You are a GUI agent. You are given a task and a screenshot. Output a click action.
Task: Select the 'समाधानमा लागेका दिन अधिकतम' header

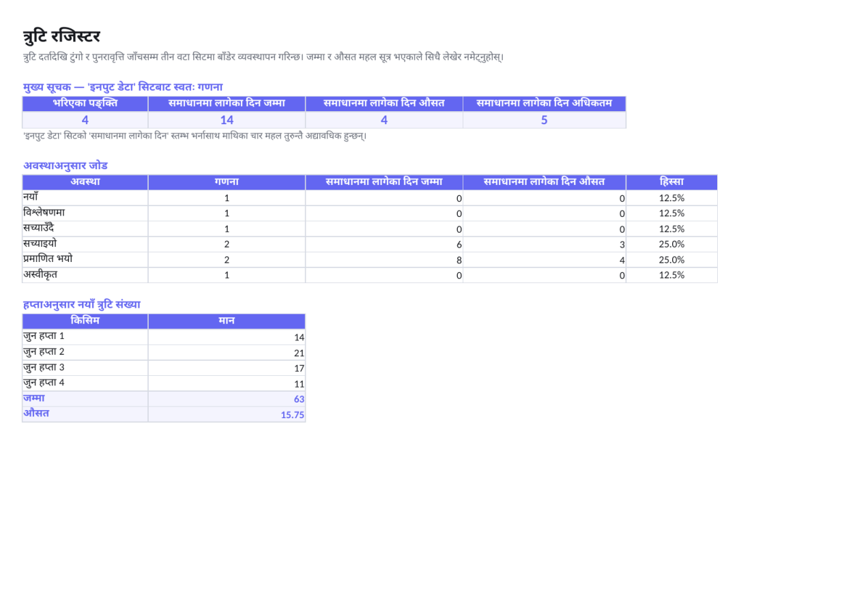click(545, 104)
